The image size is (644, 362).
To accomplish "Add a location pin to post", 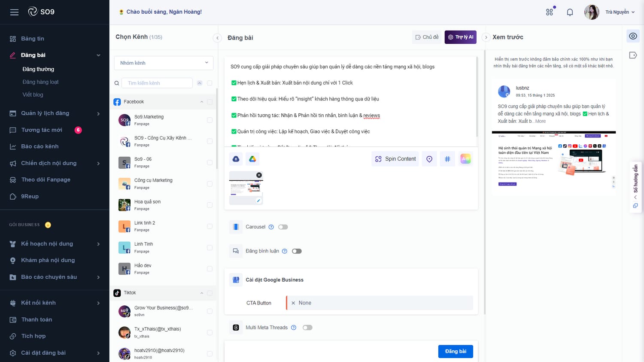I will pyautogui.click(x=429, y=159).
